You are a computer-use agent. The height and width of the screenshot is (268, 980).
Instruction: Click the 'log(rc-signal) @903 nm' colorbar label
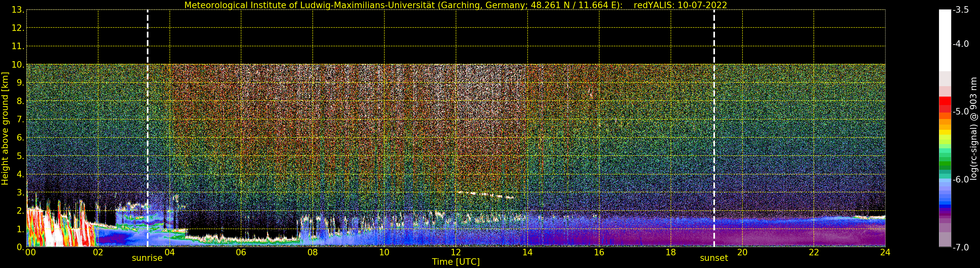(x=974, y=128)
